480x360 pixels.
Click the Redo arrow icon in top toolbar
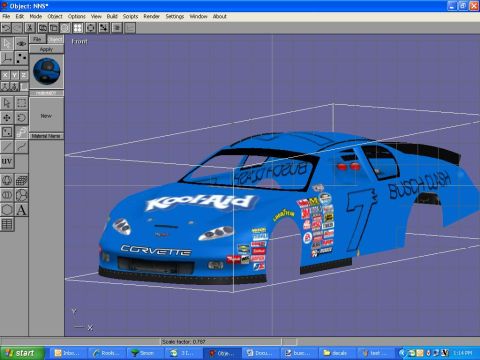[17, 28]
